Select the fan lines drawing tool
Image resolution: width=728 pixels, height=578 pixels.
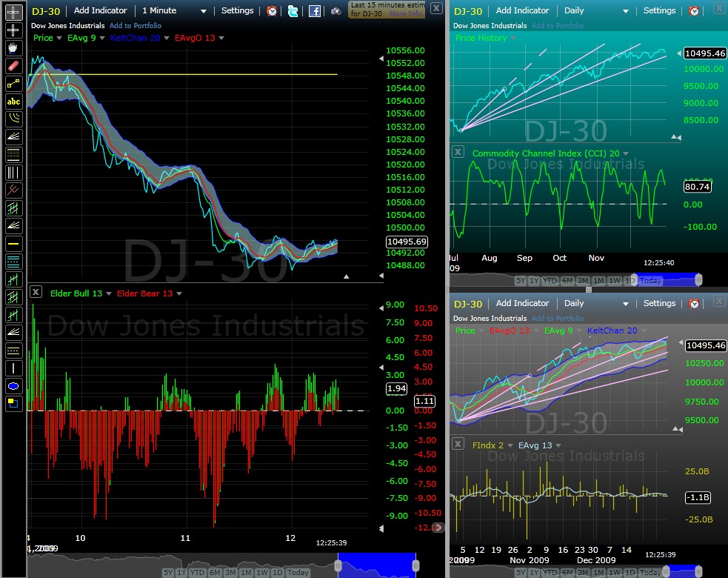tap(13, 136)
